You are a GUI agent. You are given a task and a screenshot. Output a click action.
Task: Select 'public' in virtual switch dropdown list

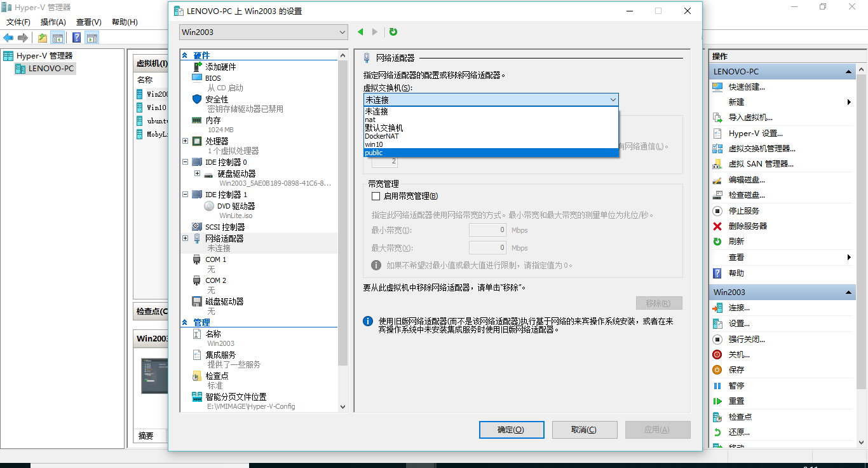point(491,153)
